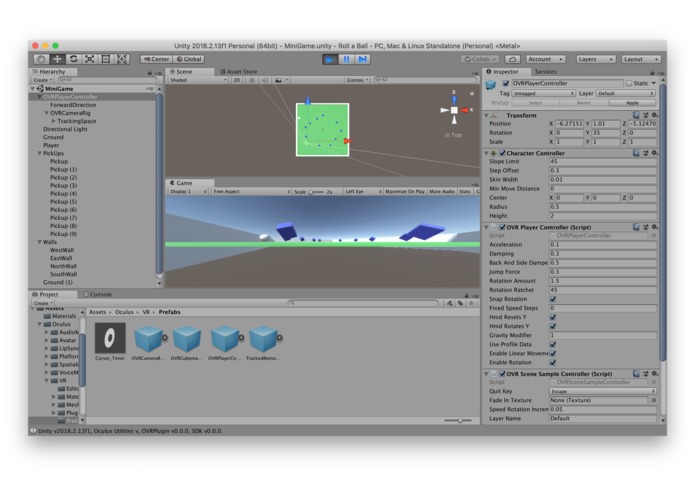This screenshot has height=494, width=695.
Task: Select the OVRPlayerController prefab icon
Action: (x=225, y=338)
